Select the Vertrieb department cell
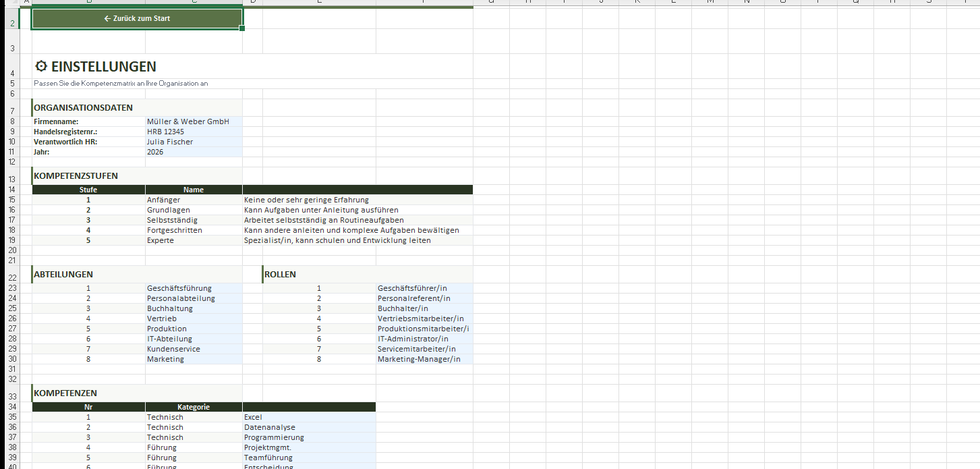Screen dimensions: 980x469 [193, 319]
